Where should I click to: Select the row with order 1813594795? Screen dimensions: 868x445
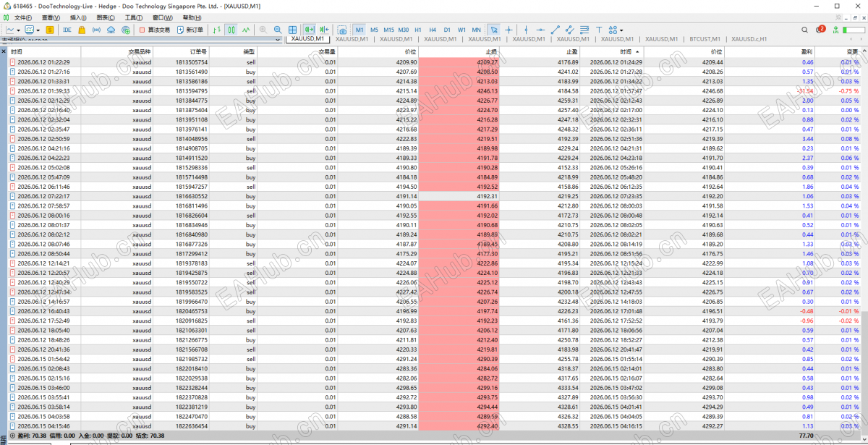(x=434, y=91)
